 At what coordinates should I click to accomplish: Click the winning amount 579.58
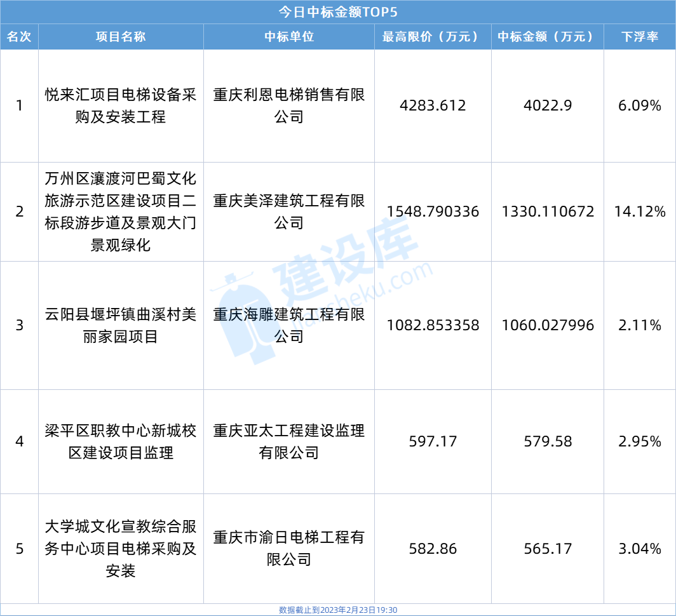(548, 442)
